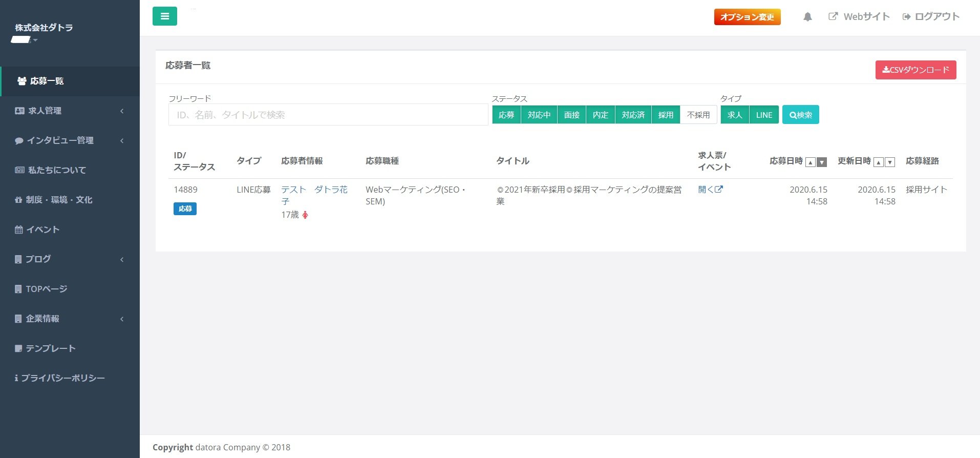The width and height of the screenshot is (980, 458).
Task: Open notifications bell icon
Action: click(807, 17)
